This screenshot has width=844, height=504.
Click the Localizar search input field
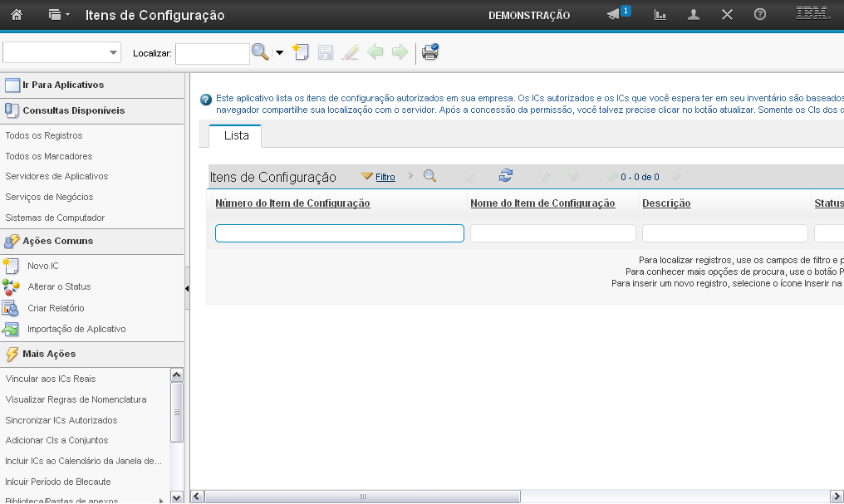click(x=212, y=53)
